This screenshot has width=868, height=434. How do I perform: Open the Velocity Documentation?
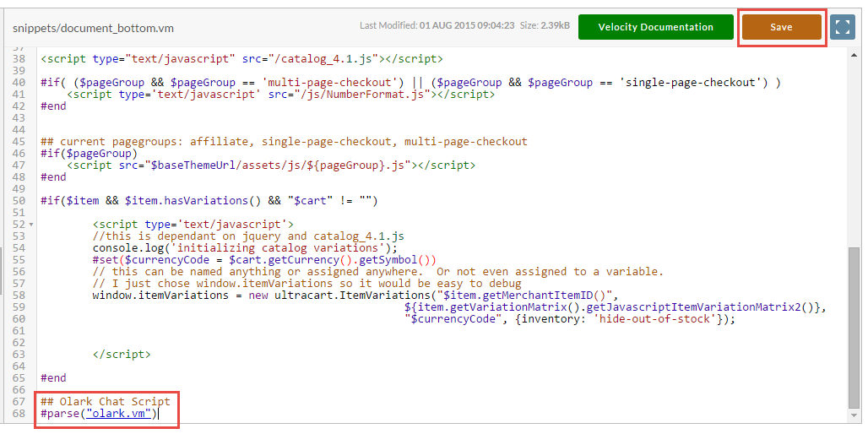point(655,27)
